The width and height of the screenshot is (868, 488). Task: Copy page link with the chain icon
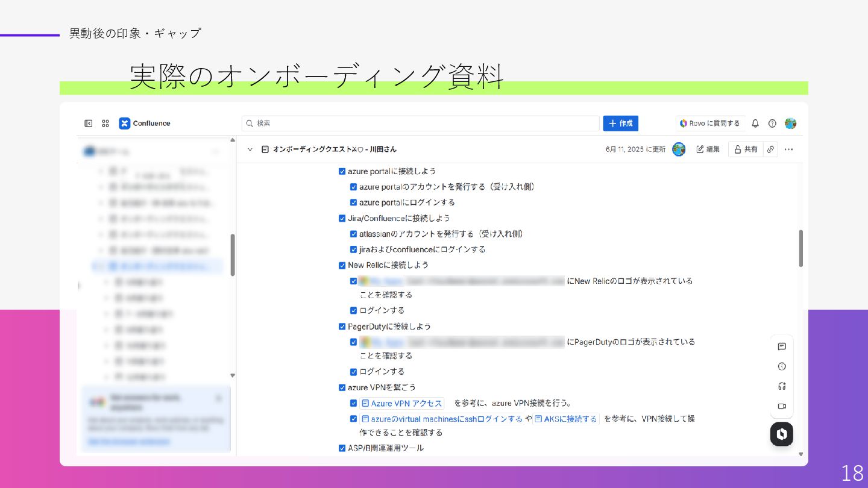[770, 149]
